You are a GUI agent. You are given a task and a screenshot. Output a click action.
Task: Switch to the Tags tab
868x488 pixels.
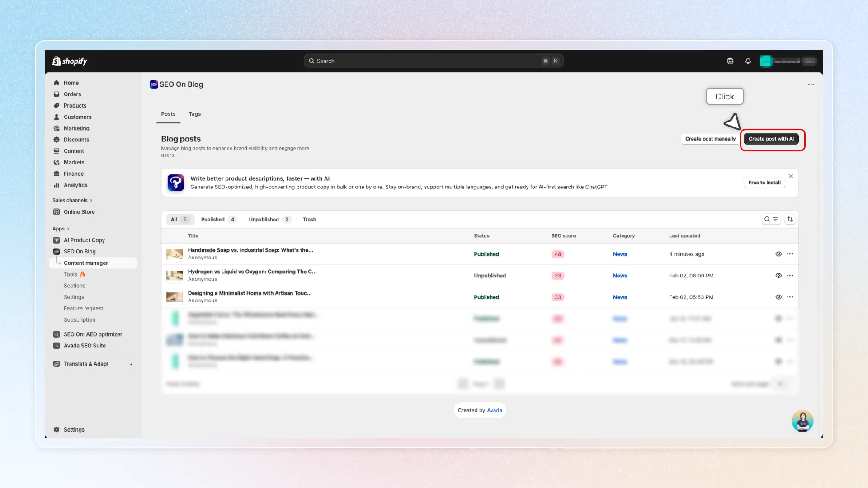click(194, 114)
